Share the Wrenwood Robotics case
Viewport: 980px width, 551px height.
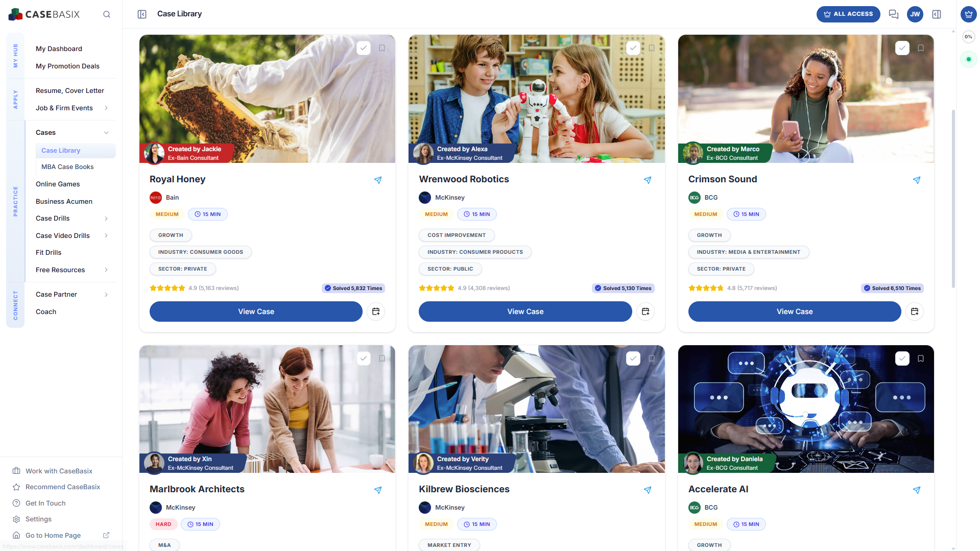648,180
